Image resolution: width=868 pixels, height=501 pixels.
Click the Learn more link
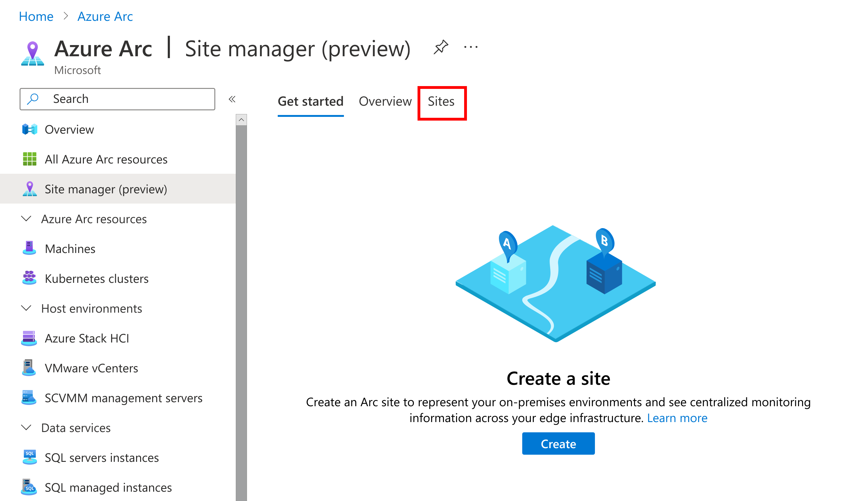pos(678,419)
